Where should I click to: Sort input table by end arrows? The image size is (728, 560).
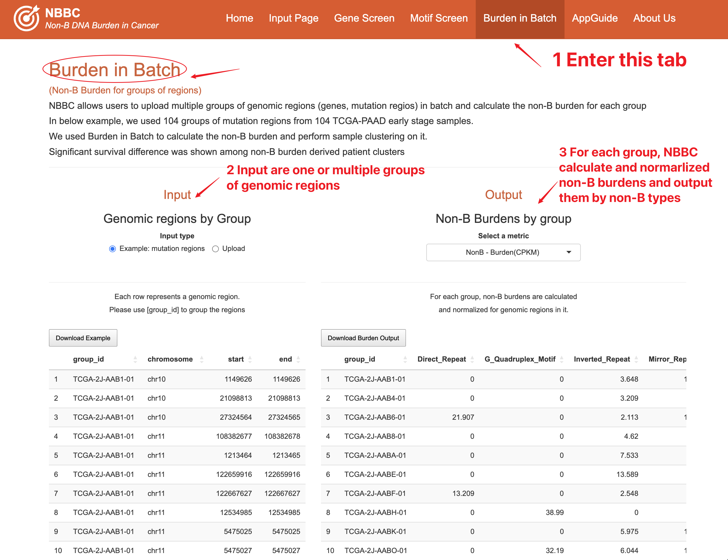point(298,359)
